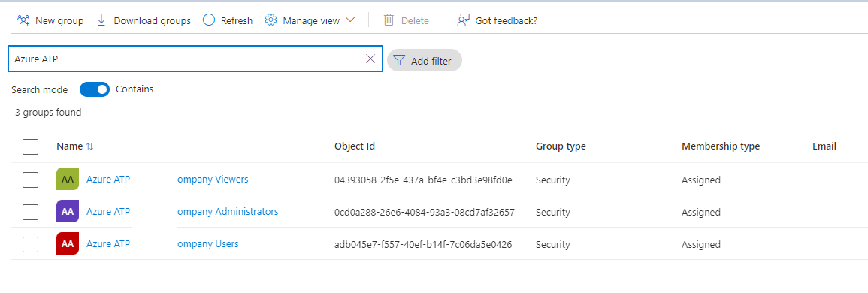Check the Company Users row checkbox
The image size is (868, 293).
pyautogui.click(x=31, y=243)
